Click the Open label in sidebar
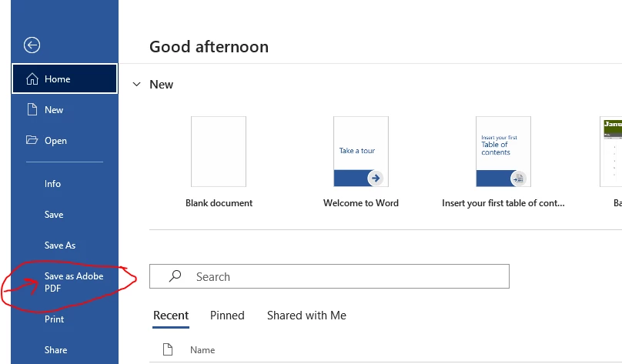The width and height of the screenshot is (622, 364). pyautogui.click(x=55, y=141)
